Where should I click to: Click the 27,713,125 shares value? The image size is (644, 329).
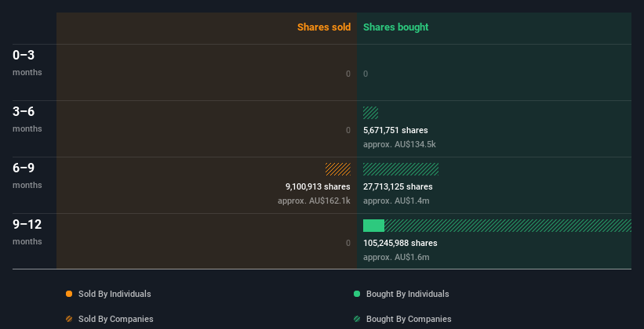pos(398,186)
